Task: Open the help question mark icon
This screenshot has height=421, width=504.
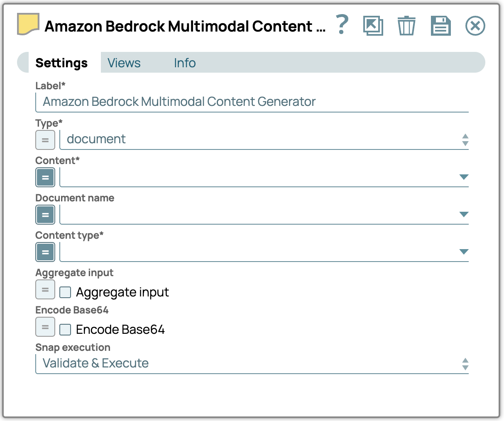Action: tap(342, 25)
